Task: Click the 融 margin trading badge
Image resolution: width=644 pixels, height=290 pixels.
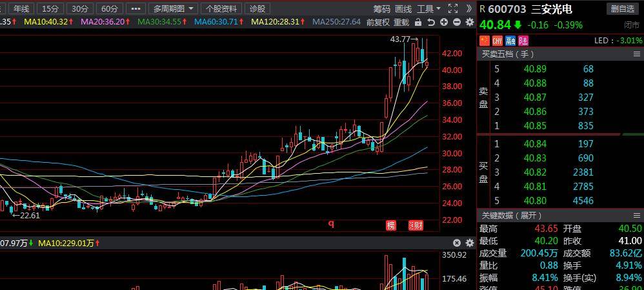Action: tap(510, 40)
